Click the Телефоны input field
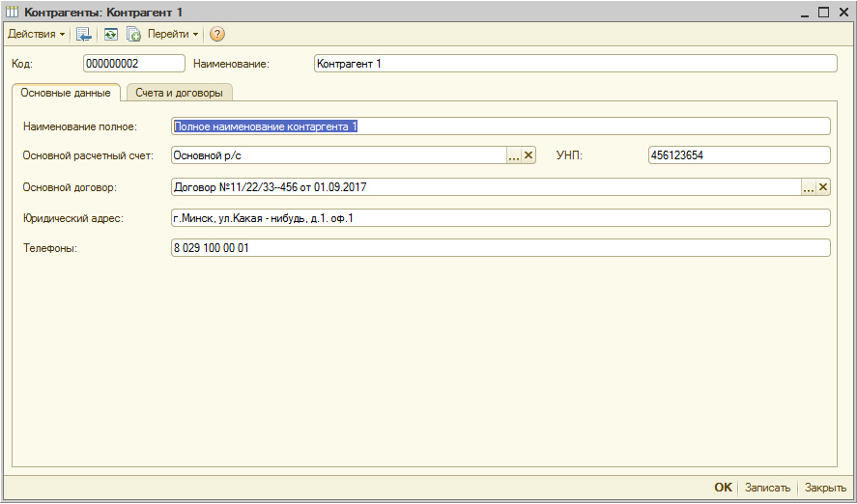This screenshot has width=857, height=504. [500, 248]
